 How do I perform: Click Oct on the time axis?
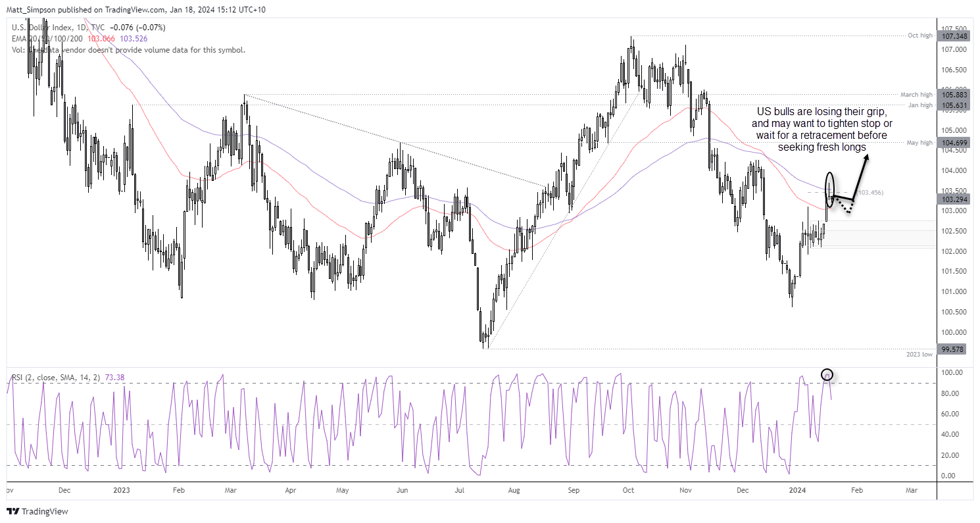pos(629,491)
